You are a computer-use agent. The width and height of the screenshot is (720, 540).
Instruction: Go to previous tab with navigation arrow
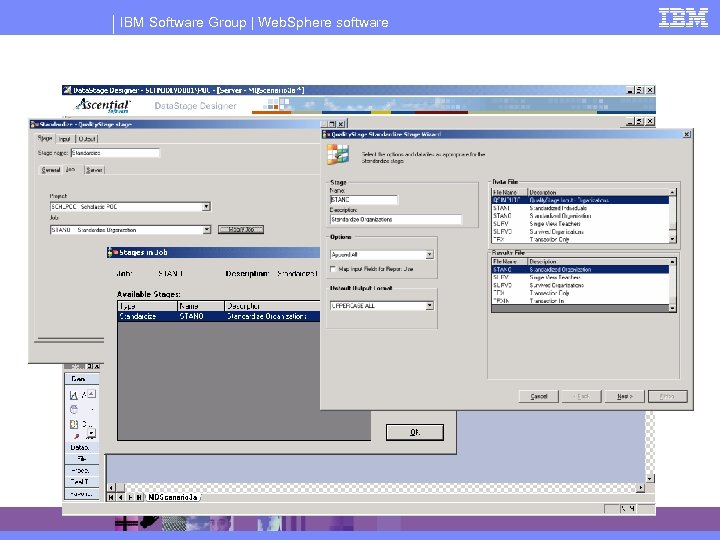tap(120, 497)
